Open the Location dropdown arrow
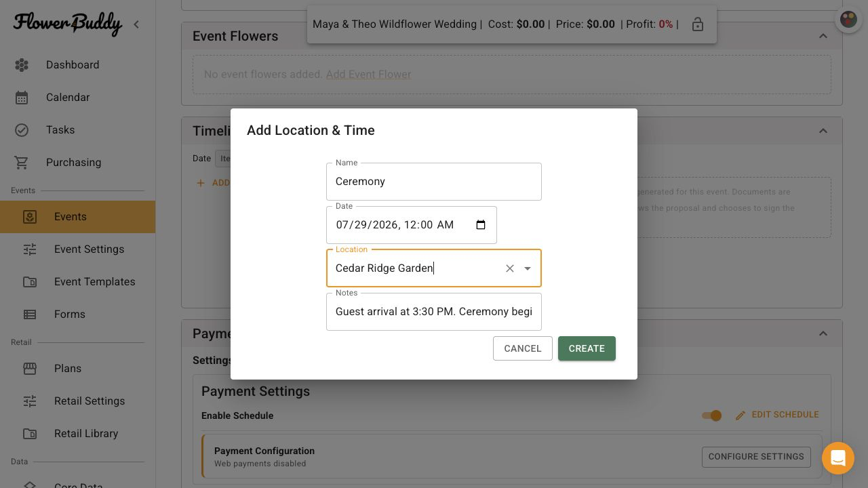Screen dimensions: 868x488 point(528,268)
